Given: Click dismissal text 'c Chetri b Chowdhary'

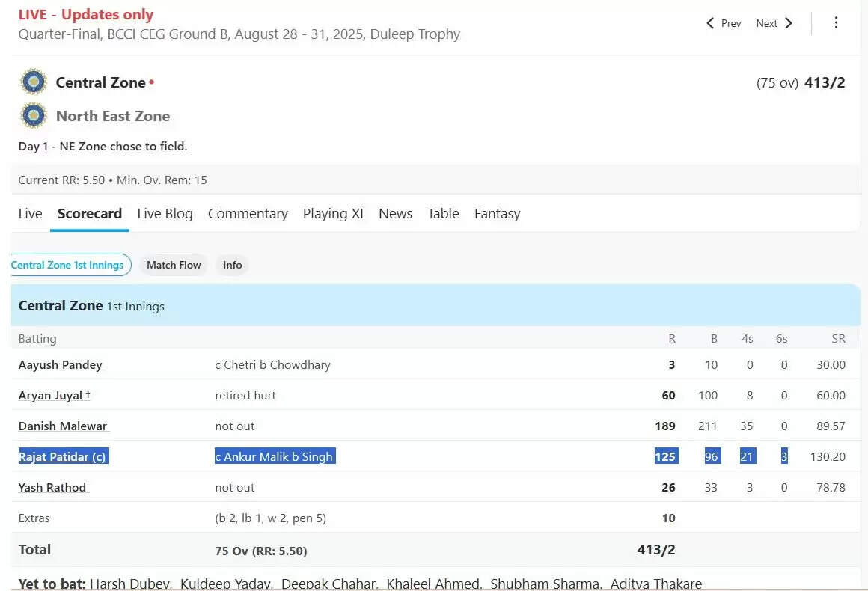Looking at the screenshot, I should [273, 364].
